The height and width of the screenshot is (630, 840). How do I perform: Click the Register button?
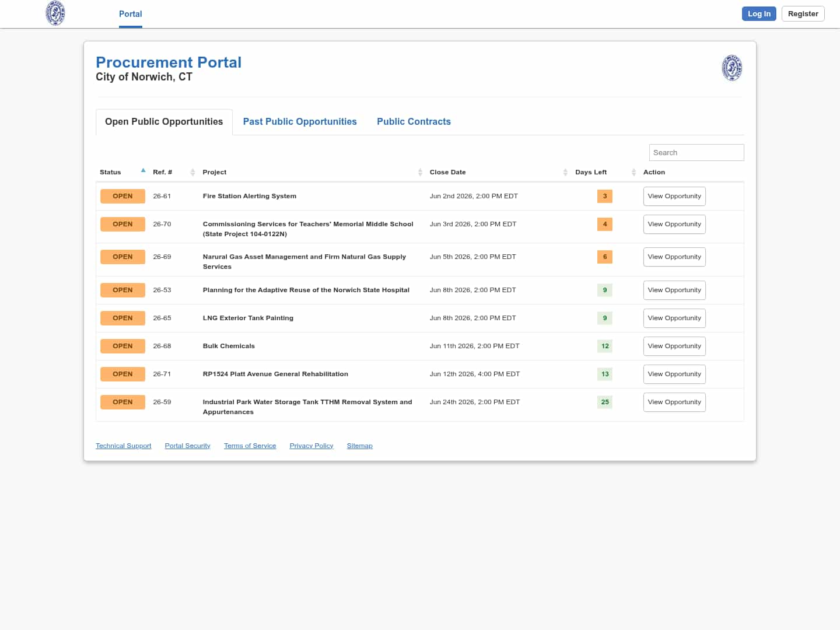pos(803,14)
